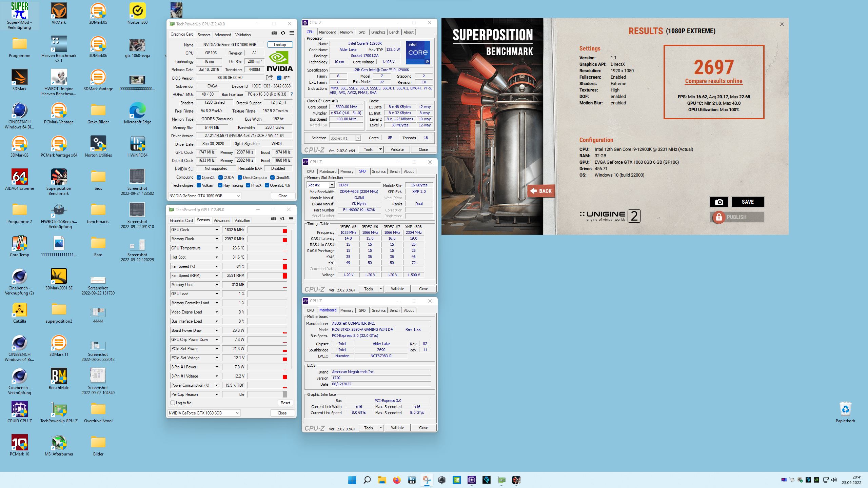Toggle the OpenCL checkbox
Screen dimensions: 868x488
click(199, 178)
